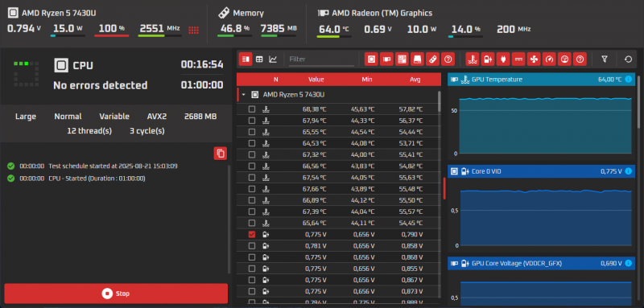Image resolution: width=644 pixels, height=308 pixels.
Task: Open info for GPU Temperature graph
Action: pos(628,79)
